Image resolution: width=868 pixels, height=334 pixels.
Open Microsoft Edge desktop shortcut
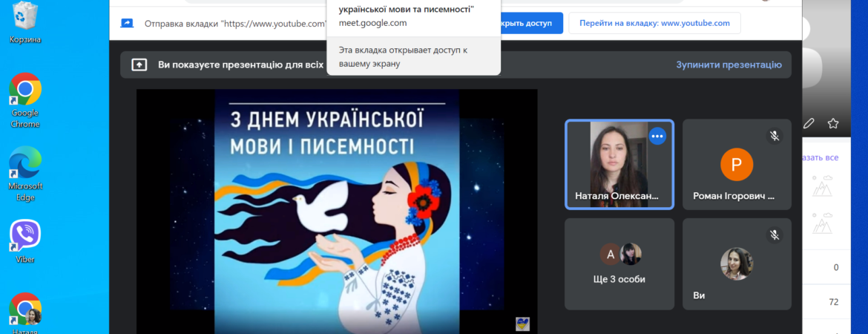25,174
